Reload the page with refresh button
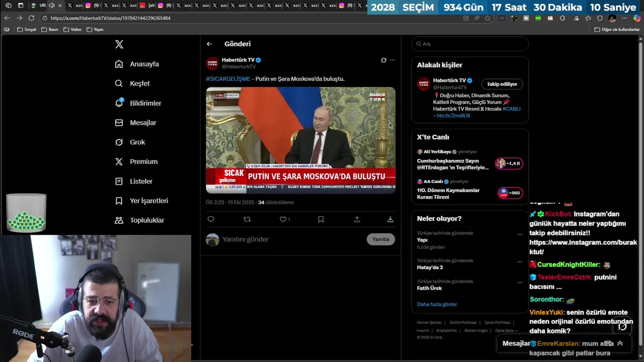The width and height of the screenshot is (644, 362). (x=31, y=18)
